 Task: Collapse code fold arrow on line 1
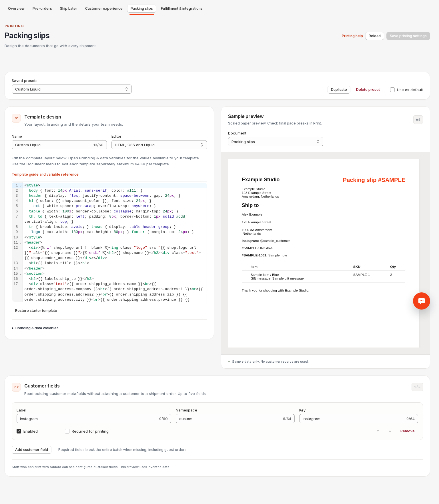coord(21,186)
